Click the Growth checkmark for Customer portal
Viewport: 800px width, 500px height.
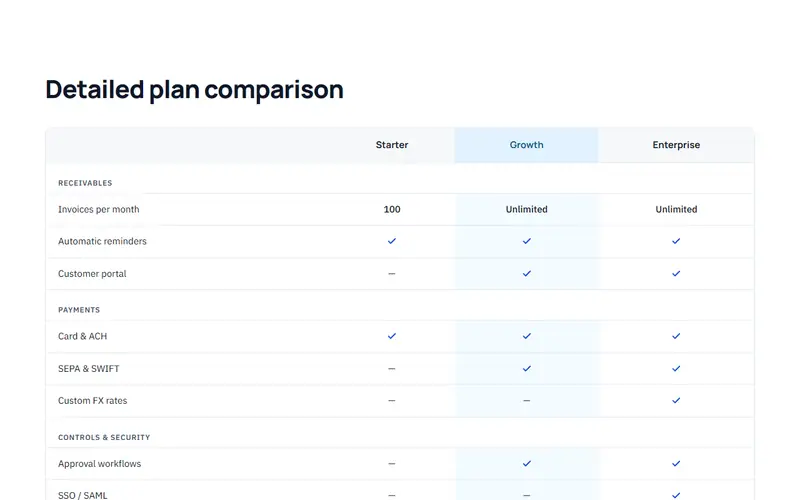[x=527, y=273]
